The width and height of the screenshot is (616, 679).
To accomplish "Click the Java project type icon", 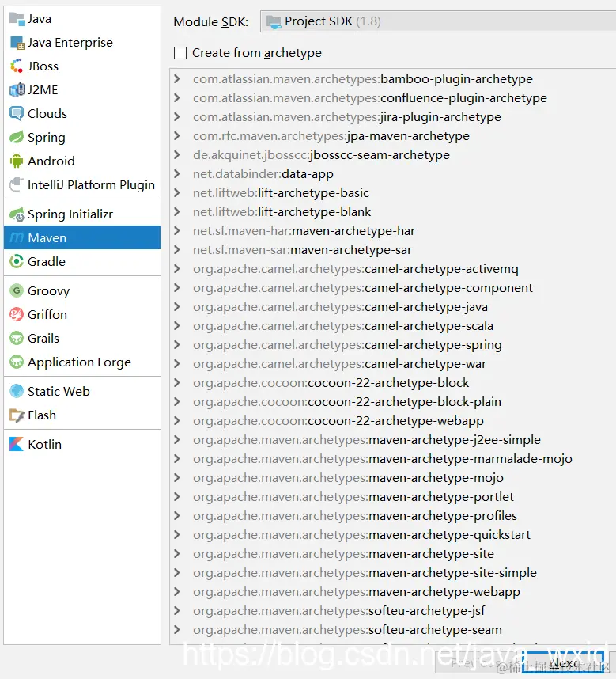I will [x=17, y=19].
